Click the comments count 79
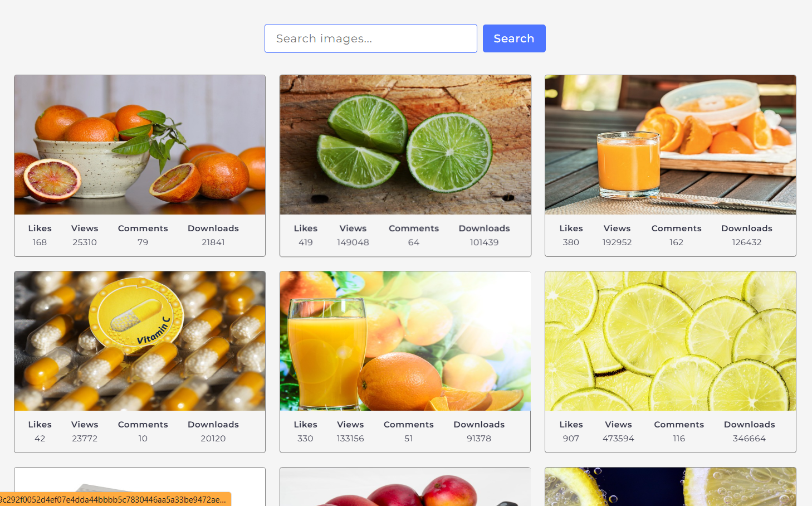 (143, 242)
